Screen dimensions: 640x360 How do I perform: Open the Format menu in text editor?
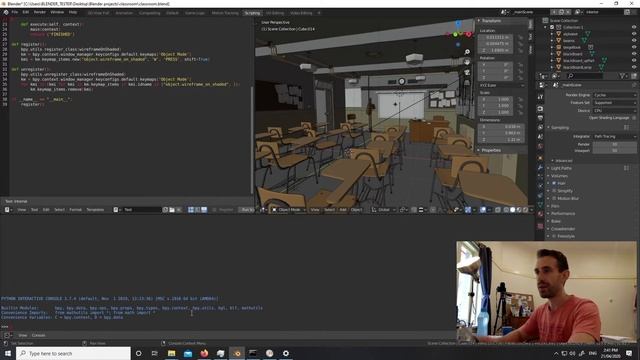75,210
